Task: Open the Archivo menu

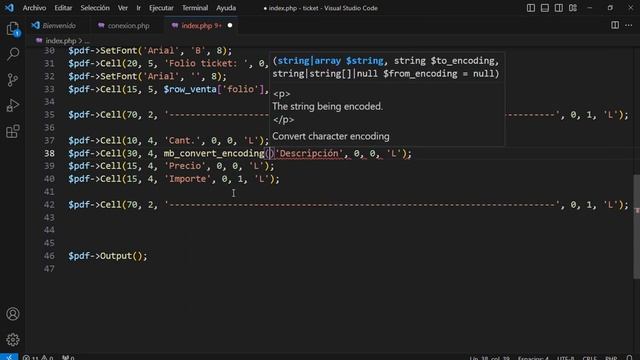Action: 34,8
